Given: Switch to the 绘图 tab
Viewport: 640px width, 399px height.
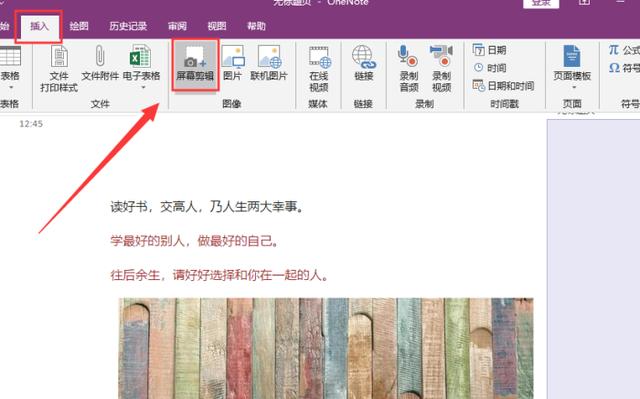Looking at the screenshot, I should [79, 27].
